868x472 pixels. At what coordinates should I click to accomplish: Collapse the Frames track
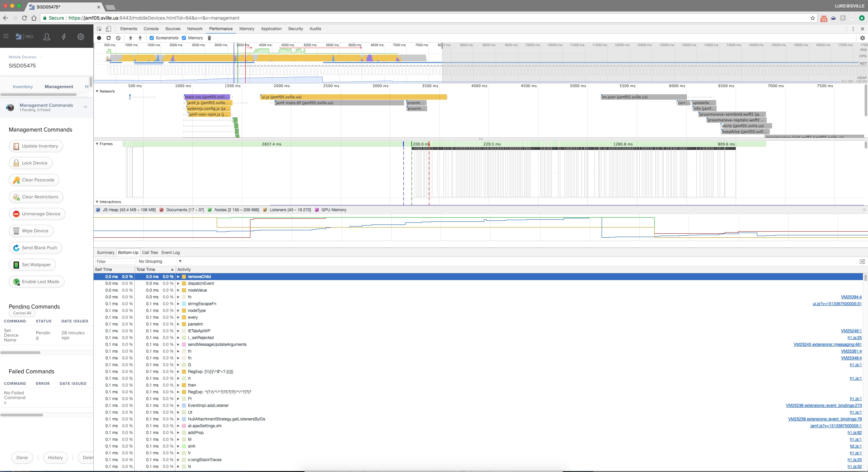97,144
